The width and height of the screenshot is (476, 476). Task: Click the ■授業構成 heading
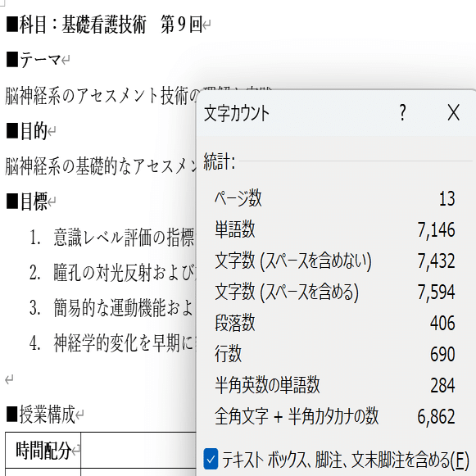click(x=41, y=415)
